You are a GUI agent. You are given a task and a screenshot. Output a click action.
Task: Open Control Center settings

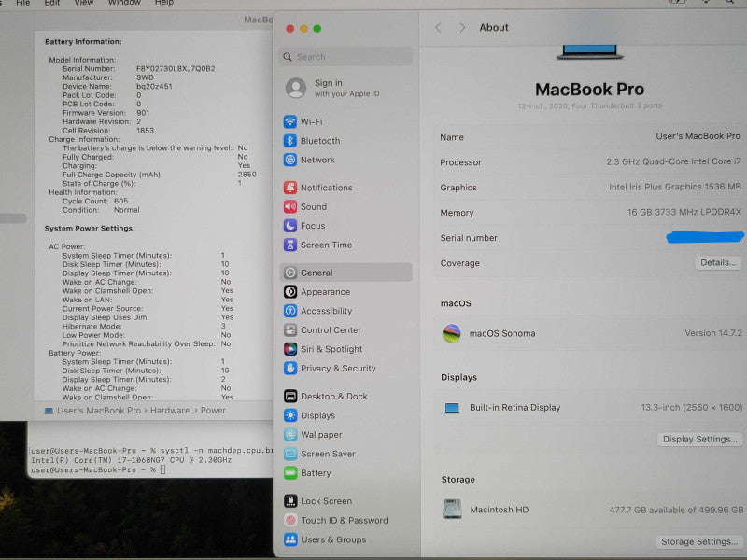[322, 329]
